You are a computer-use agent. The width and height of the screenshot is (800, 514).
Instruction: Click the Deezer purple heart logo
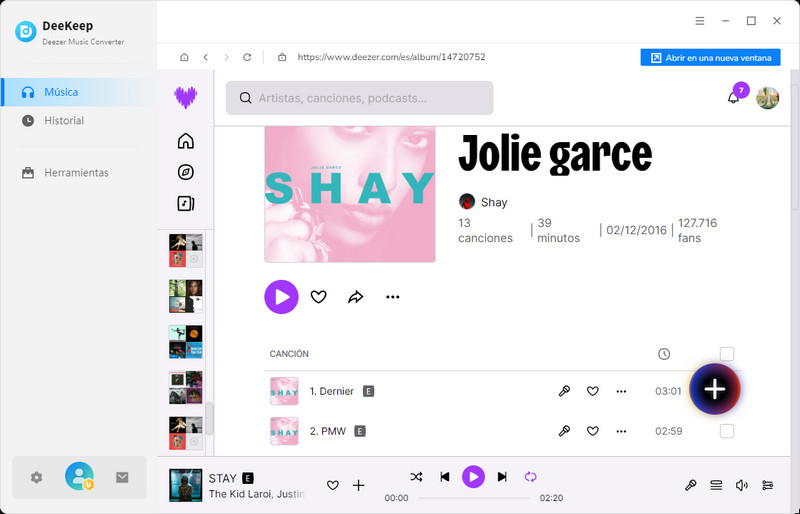tap(186, 97)
